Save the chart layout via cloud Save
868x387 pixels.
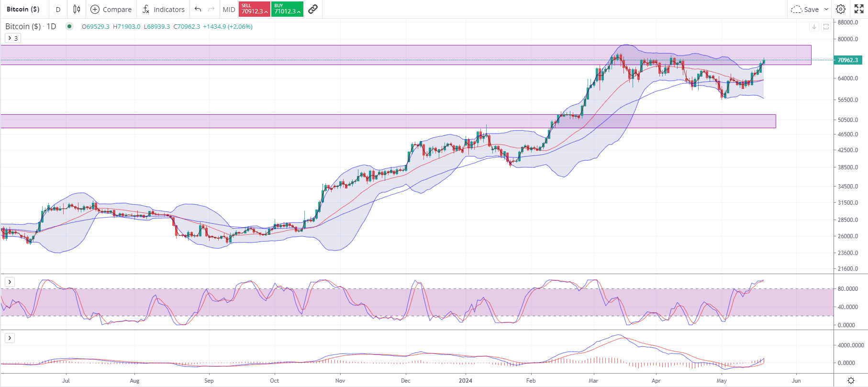point(805,9)
